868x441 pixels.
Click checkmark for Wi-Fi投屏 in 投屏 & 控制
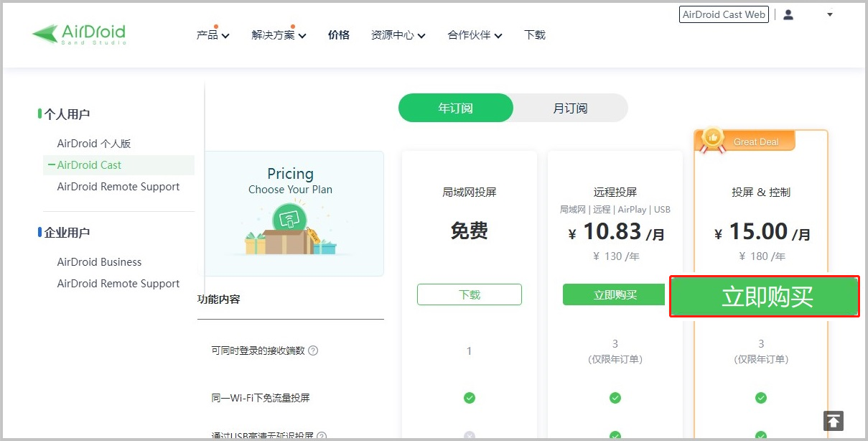761,398
